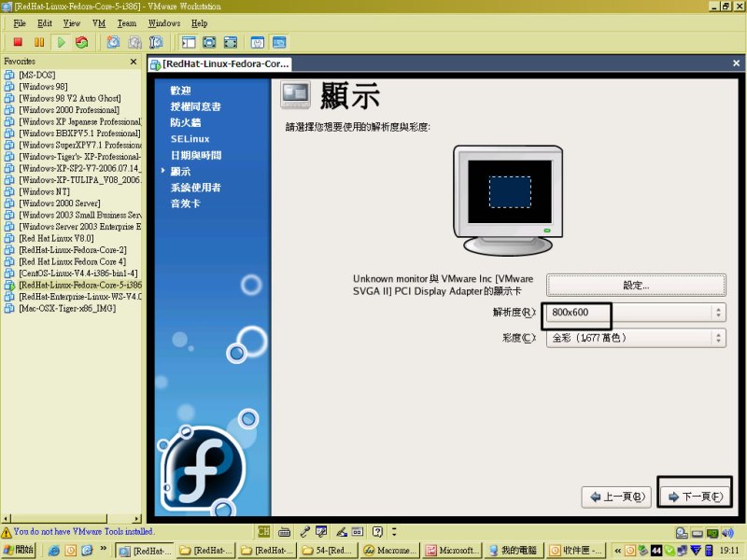Click Favorites scrollbar right arrow
Image resolution: width=747 pixels, height=560 pixels.
tap(137, 518)
